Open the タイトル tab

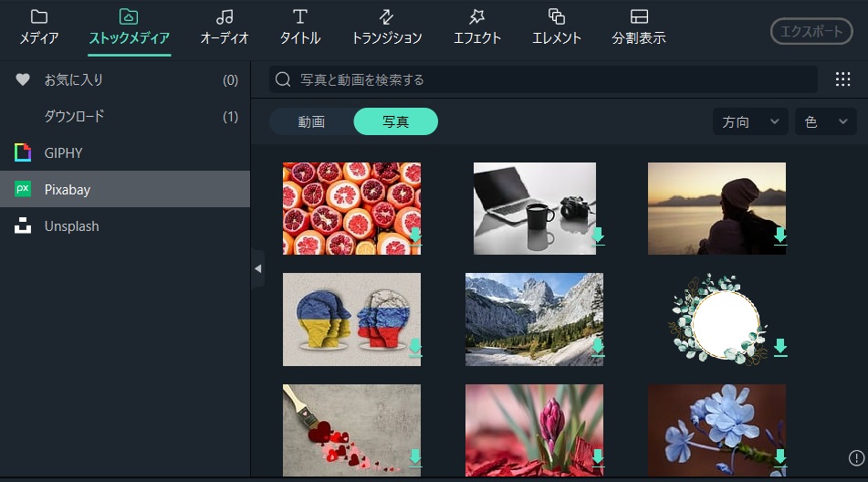pyautogui.click(x=300, y=27)
